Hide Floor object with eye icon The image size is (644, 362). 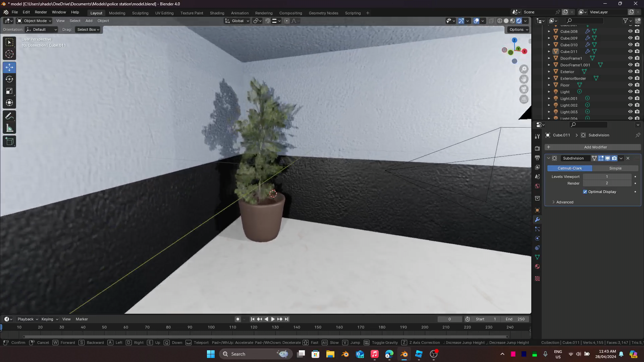[630, 85]
